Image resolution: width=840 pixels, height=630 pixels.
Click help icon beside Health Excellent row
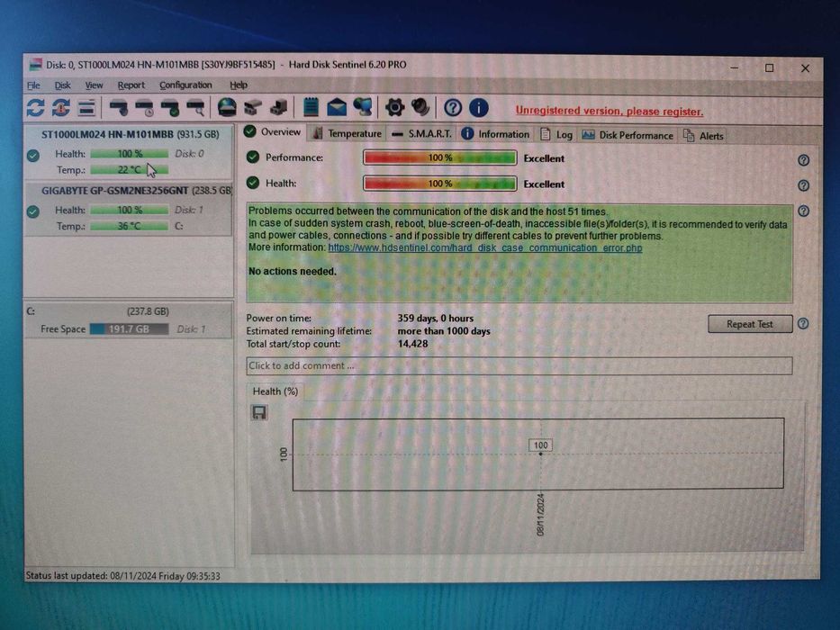coord(804,185)
